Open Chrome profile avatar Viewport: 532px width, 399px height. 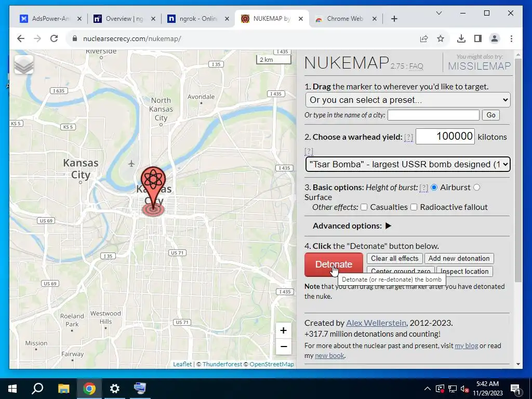(495, 38)
